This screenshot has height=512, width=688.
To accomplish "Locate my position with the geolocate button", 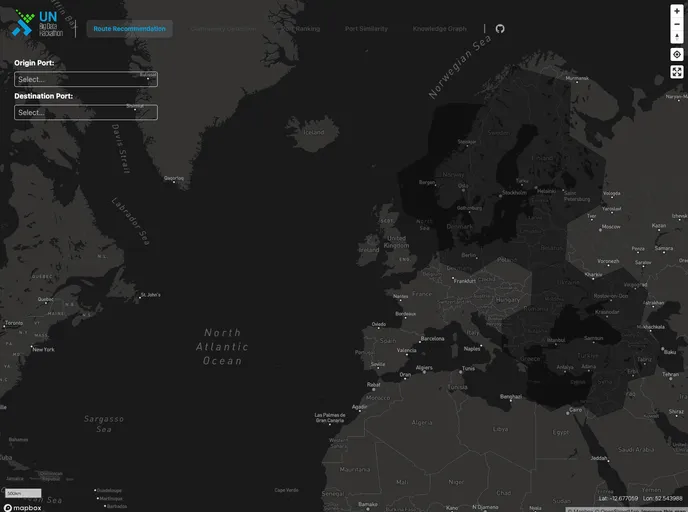I will click(x=677, y=54).
